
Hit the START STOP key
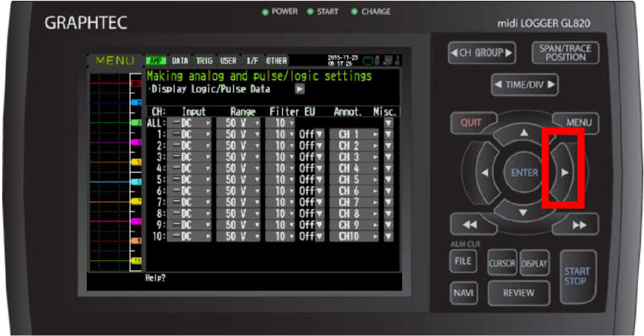pyautogui.click(x=577, y=276)
